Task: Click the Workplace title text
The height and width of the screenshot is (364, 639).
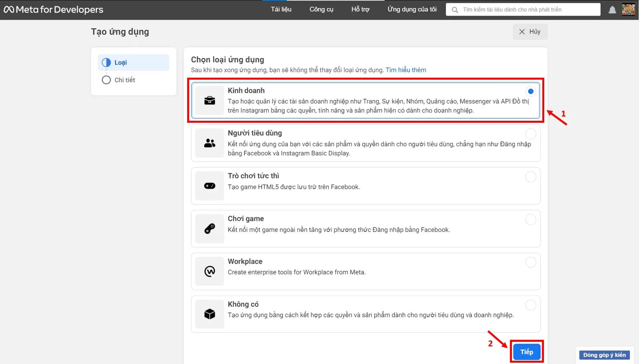Action: 245,262
